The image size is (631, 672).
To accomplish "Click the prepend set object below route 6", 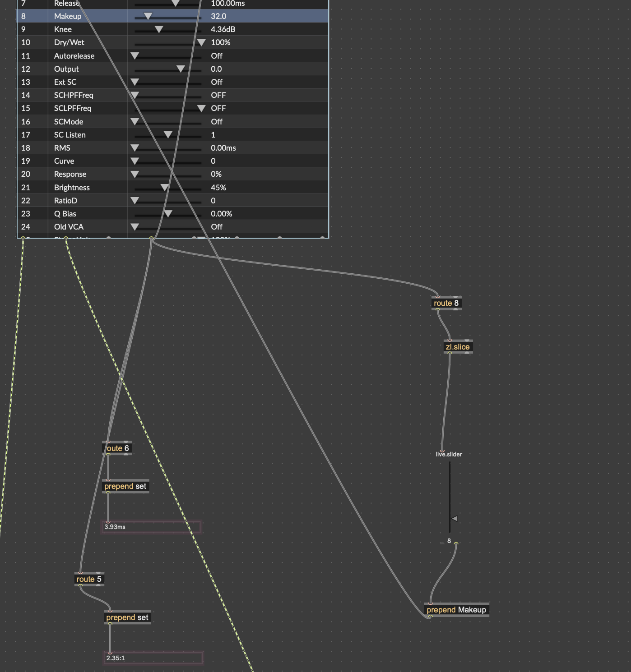I will coord(125,486).
